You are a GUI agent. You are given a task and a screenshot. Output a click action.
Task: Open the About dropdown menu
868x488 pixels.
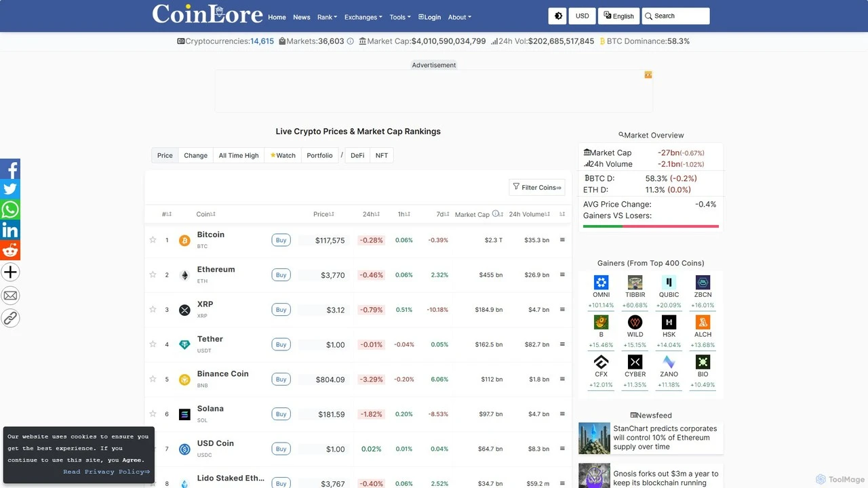[460, 17]
